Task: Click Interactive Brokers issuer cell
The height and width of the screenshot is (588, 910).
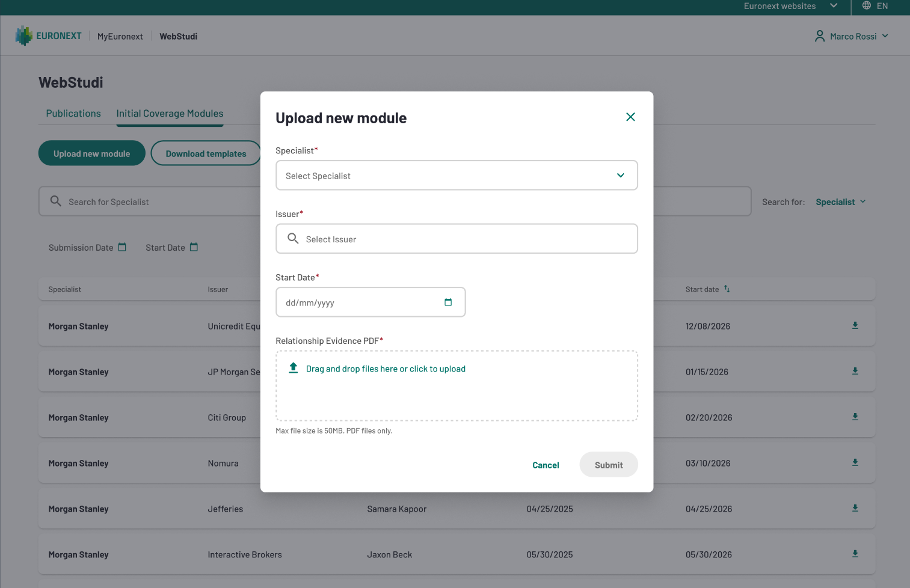Action: coord(245,555)
